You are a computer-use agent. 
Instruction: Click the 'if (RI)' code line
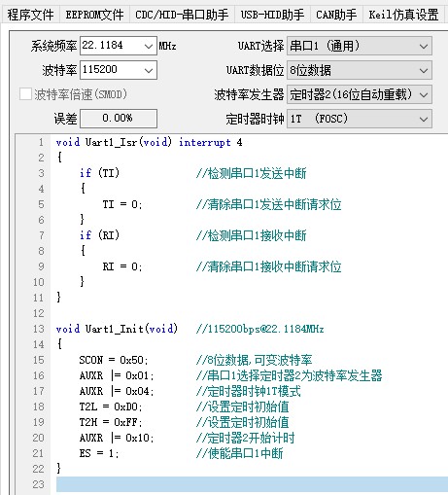tap(99, 235)
